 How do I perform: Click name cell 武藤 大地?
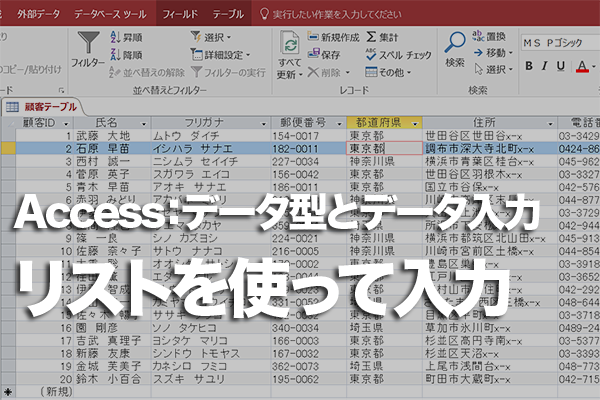[112, 136]
